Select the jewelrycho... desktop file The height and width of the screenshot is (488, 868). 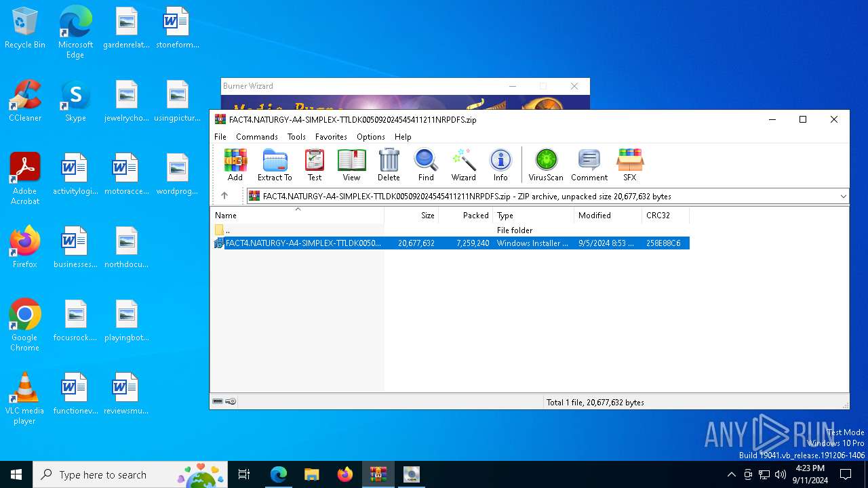pyautogui.click(x=126, y=101)
